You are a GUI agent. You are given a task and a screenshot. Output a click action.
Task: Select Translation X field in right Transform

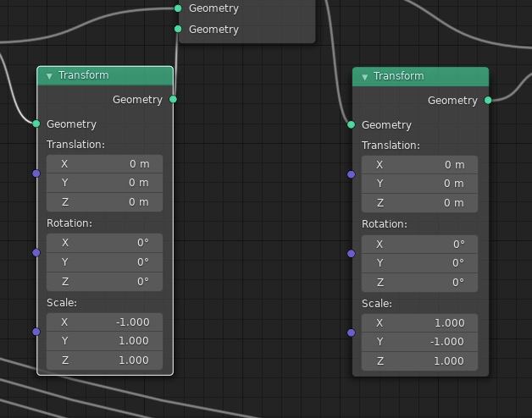419,165
